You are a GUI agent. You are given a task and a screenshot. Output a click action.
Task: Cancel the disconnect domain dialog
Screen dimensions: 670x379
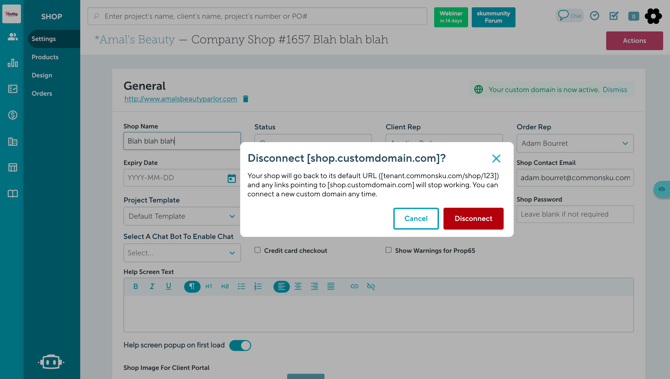(416, 218)
